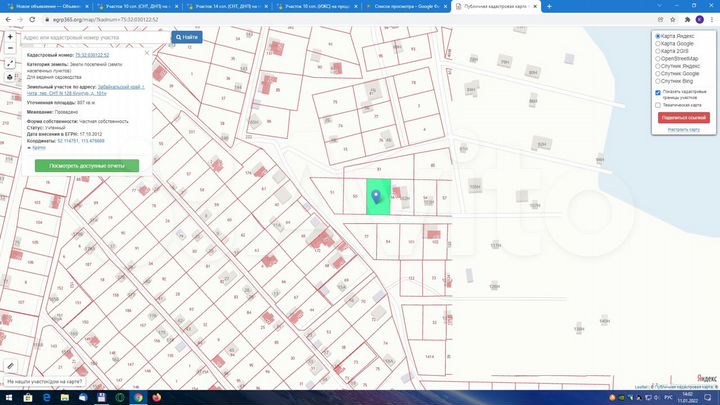Open the taskbar clock and date
This screenshot has height=405, width=720.
pyautogui.click(x=687, y=398)
